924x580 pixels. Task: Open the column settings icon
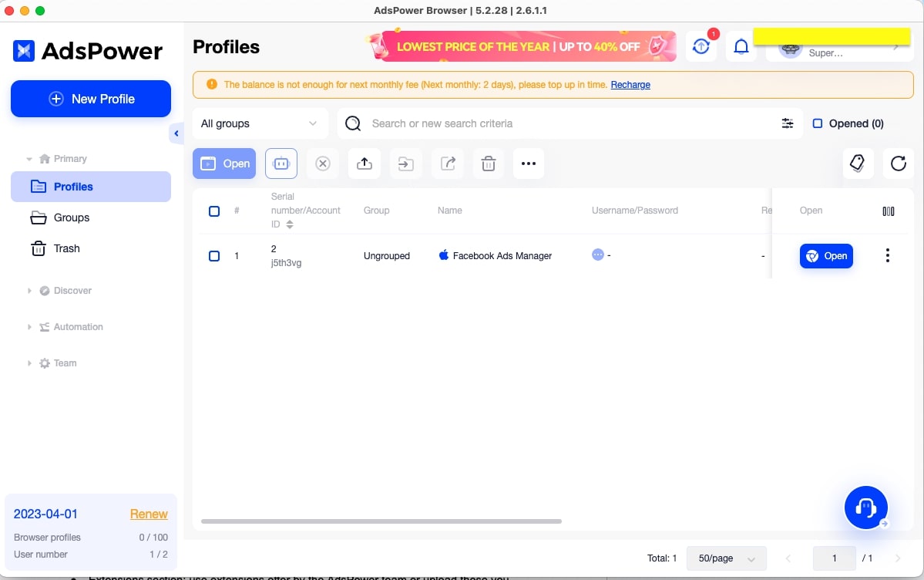pos(888,211)
